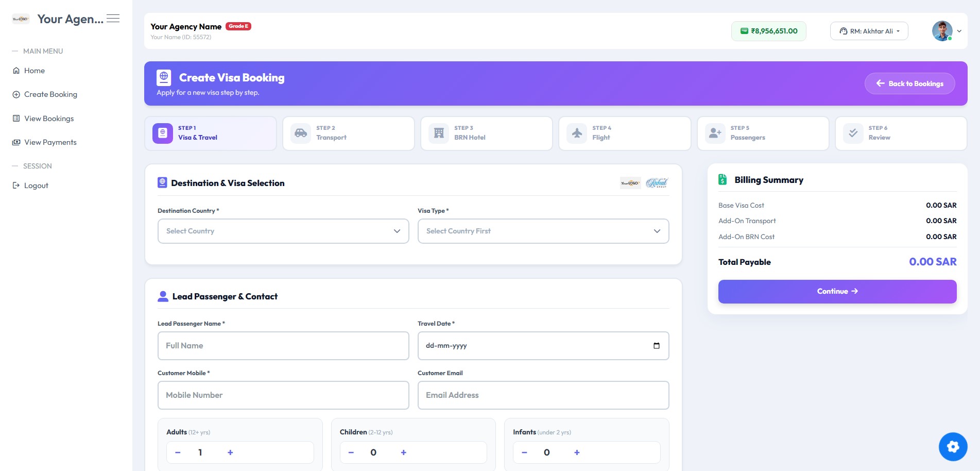
Task: Click the Step 3 BRN Hotel building icon
Action: [x=439, y=133]
